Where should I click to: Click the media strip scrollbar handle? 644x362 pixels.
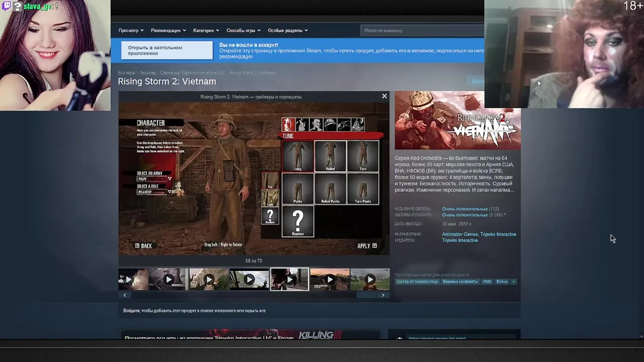[366, 295]
